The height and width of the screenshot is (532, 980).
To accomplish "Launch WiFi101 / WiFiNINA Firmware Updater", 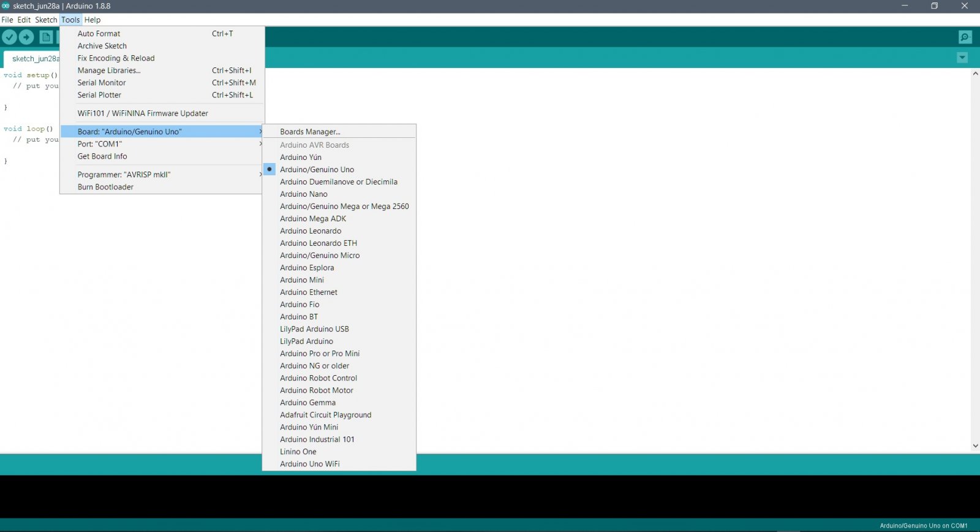I will pyautogui.click(x=162, y=113).
